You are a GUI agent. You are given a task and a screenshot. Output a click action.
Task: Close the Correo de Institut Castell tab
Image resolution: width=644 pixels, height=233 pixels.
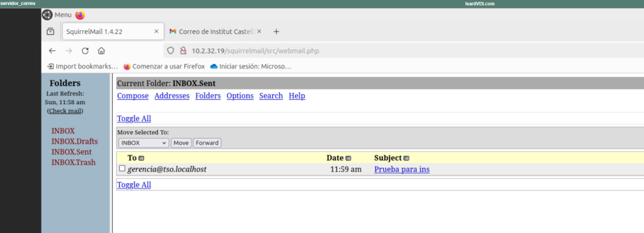[x=259, y=31]
